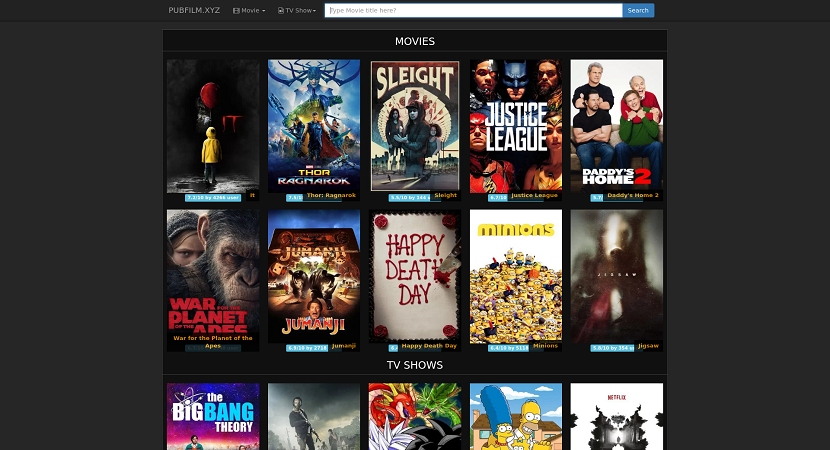Click the blue Search button
The width and height of the screenshot is (830, 450).
pos(638,10)
